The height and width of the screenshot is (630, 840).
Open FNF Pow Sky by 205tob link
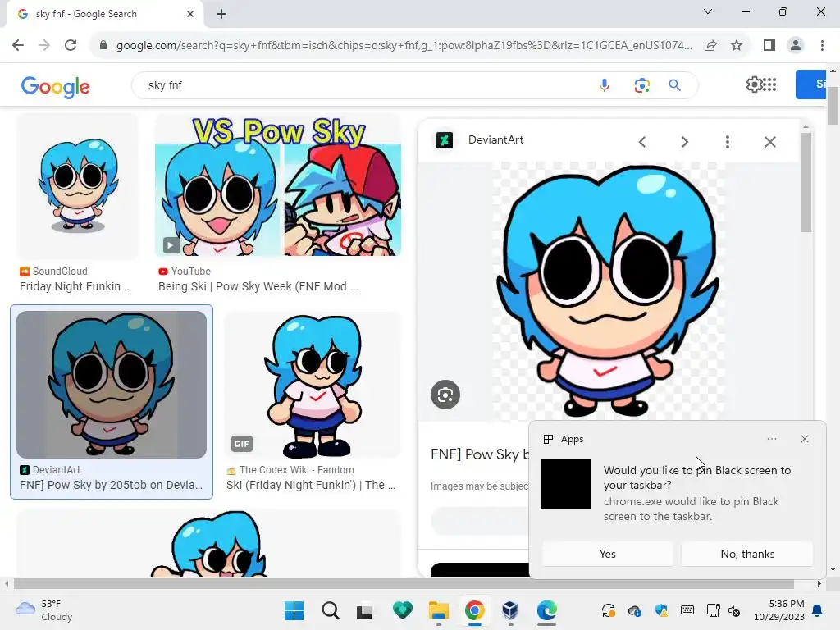(x=111, y=485)
